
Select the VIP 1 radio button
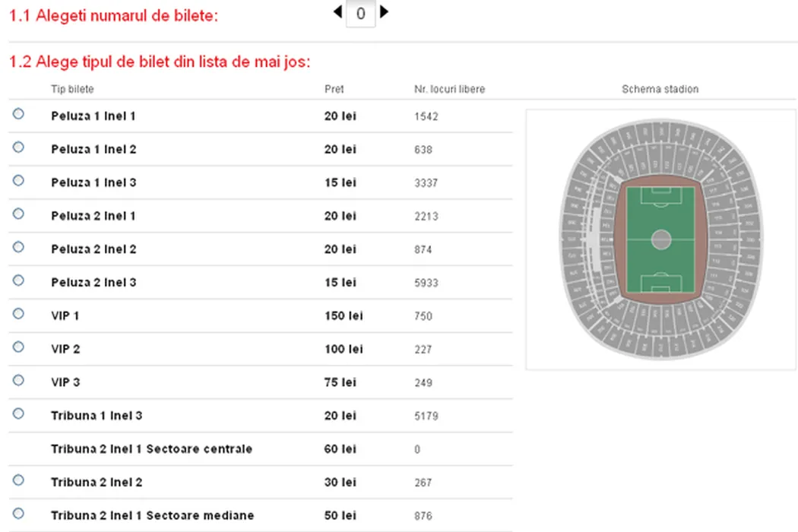18,313
